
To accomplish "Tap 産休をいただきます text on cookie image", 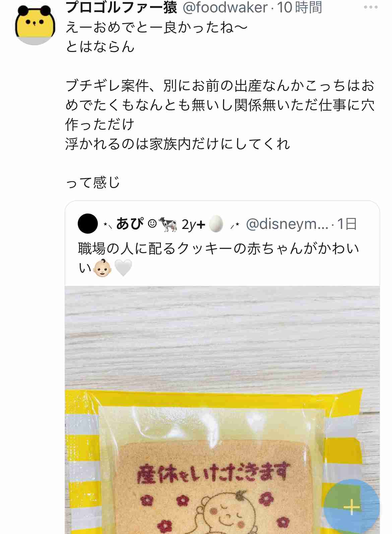I will click(x=213, y=473).
